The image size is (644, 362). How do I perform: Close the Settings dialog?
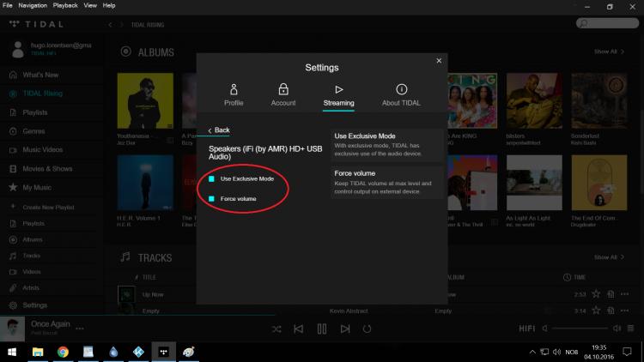click(439, 61)
